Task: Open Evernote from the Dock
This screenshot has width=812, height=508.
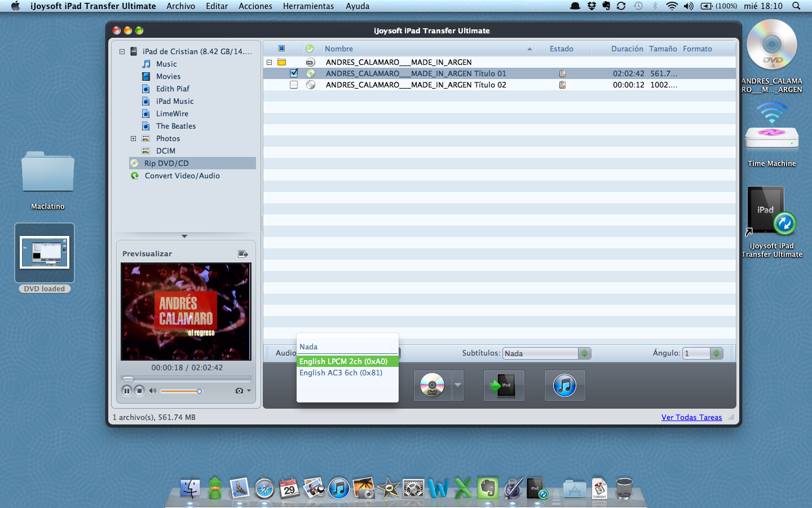Action: (488, 488)
